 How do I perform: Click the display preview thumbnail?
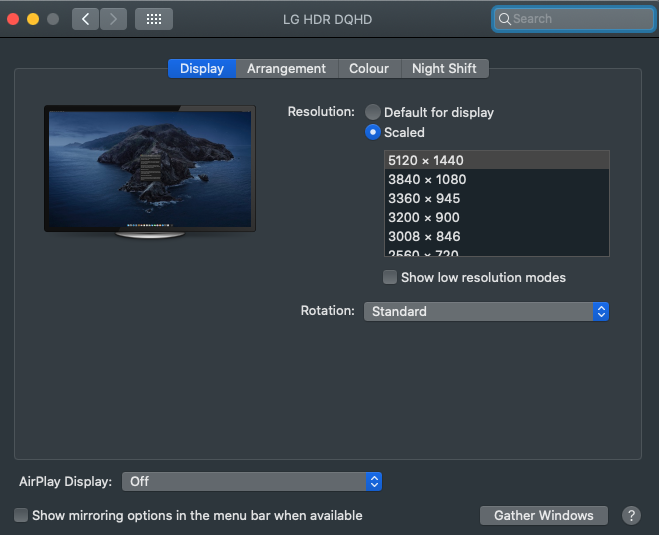tap(150, 171)
